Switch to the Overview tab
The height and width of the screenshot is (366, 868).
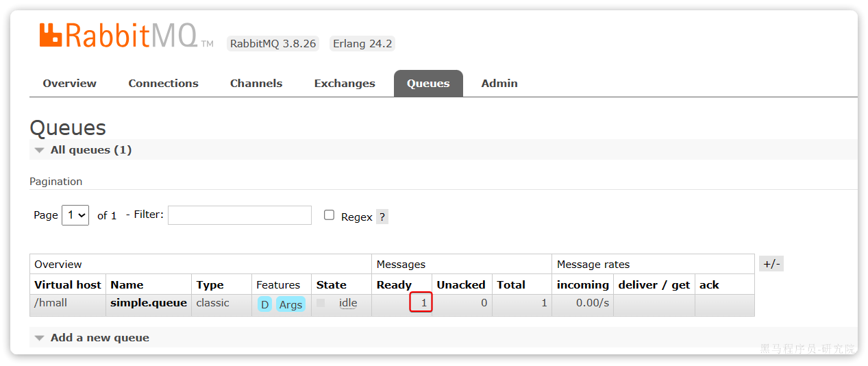pos(69,84)
